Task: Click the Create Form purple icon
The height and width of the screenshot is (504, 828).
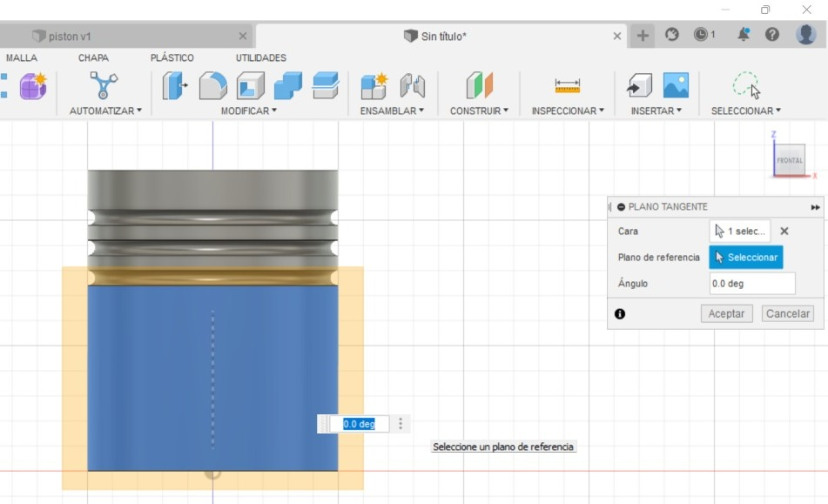Action: 33,86
